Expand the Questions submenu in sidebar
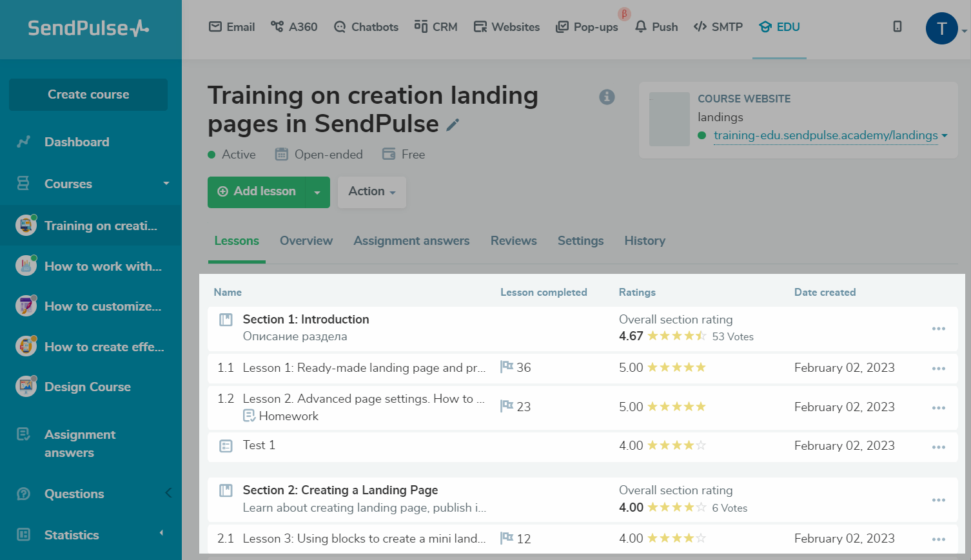 (x=168, y=494)
